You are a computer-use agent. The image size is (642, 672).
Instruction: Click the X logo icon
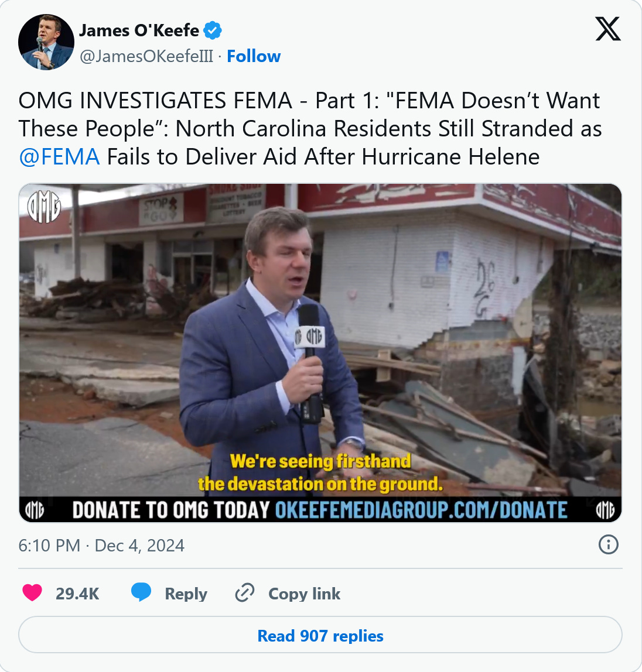pyautogui.click(x=607, y=29)
